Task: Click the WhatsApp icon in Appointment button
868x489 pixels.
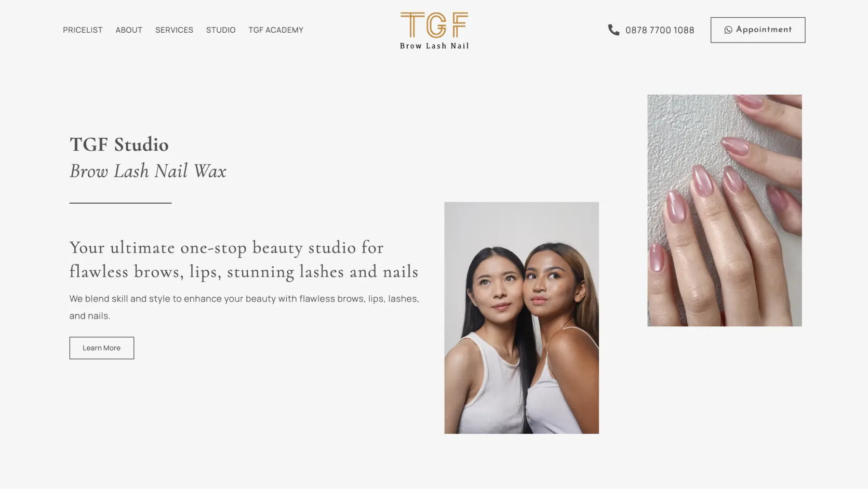Action: point(728,30)
